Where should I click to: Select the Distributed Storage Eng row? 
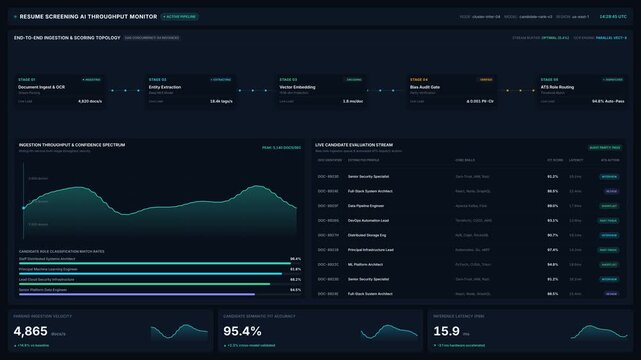point(468,235)
